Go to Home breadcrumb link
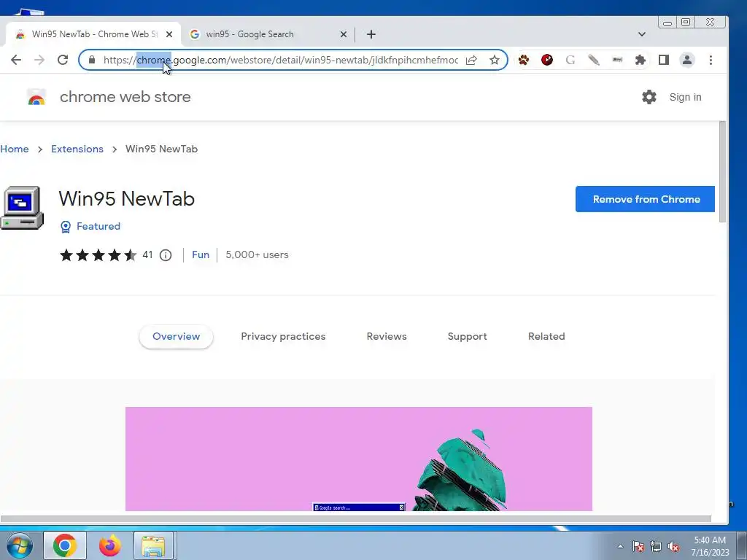Image resolution: width=747 pixels, height=560 pixels. 15,149
